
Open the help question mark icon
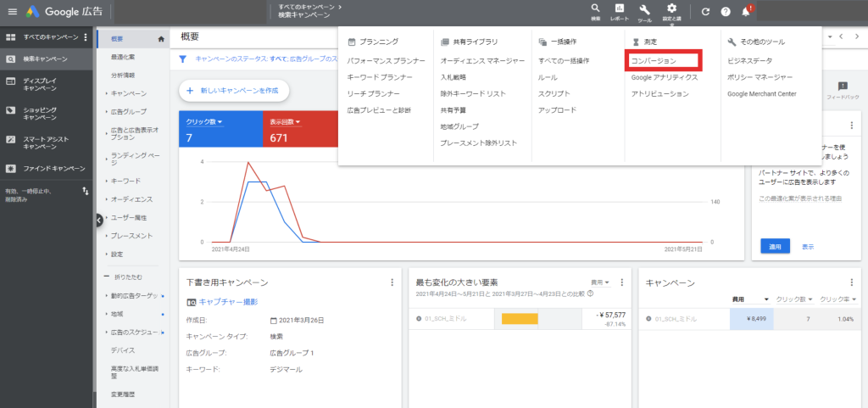[x=726, y=12]
